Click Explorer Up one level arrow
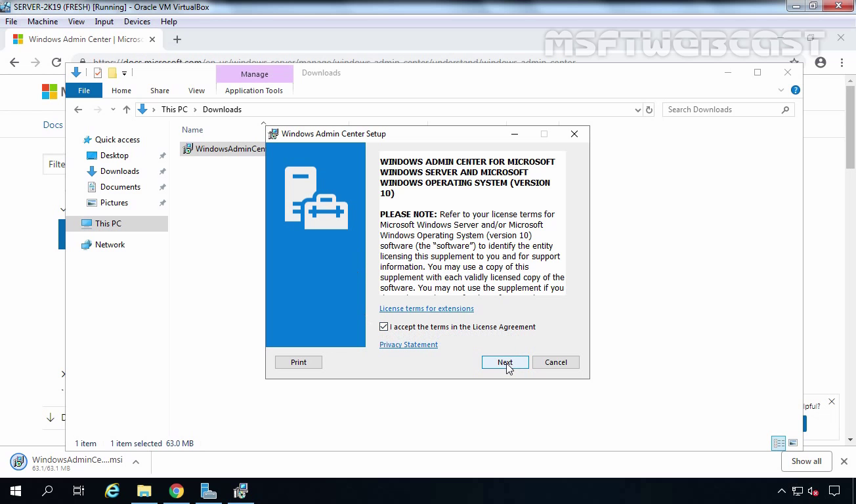The height and width of the screenshot is (504, 856). pyautogui.click(x=127, y=110)
